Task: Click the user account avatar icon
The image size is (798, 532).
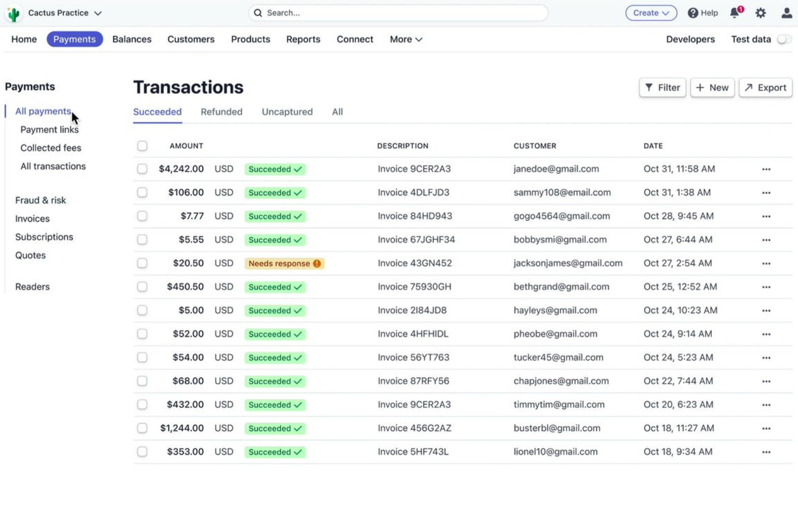Action: tap(785, 13)
